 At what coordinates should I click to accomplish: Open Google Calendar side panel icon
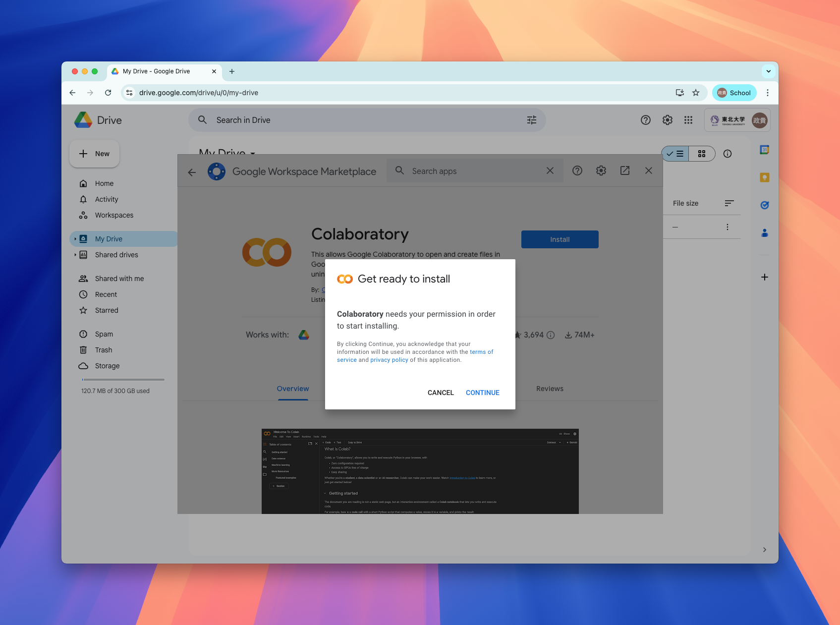765,150
